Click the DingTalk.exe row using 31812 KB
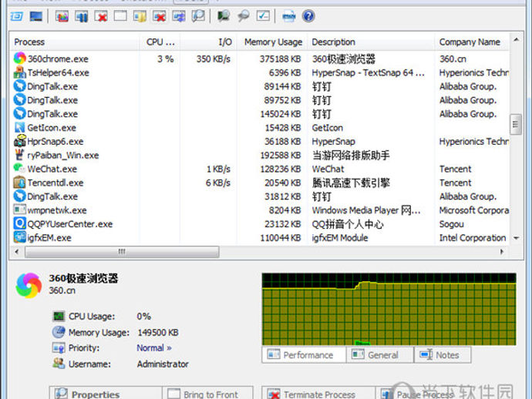 tap(261, 196)
